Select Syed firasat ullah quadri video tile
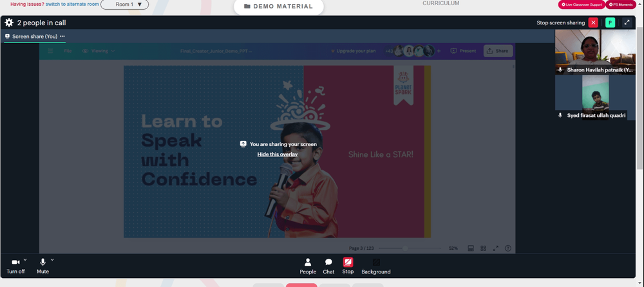Screen dimensions: 644x287 pos(595,98)
